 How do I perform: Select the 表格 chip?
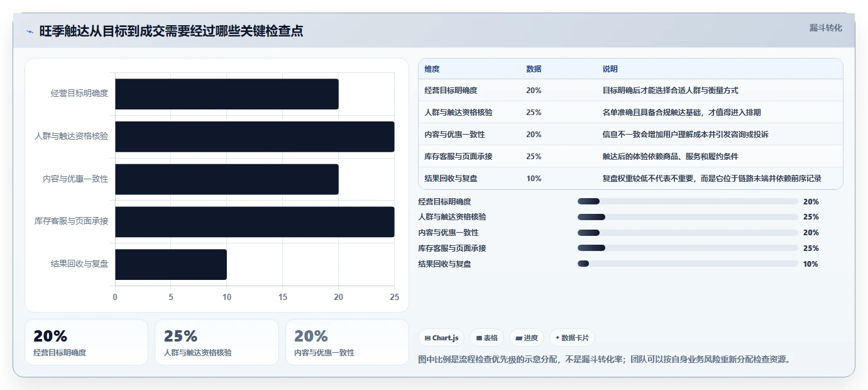[486, 338]
